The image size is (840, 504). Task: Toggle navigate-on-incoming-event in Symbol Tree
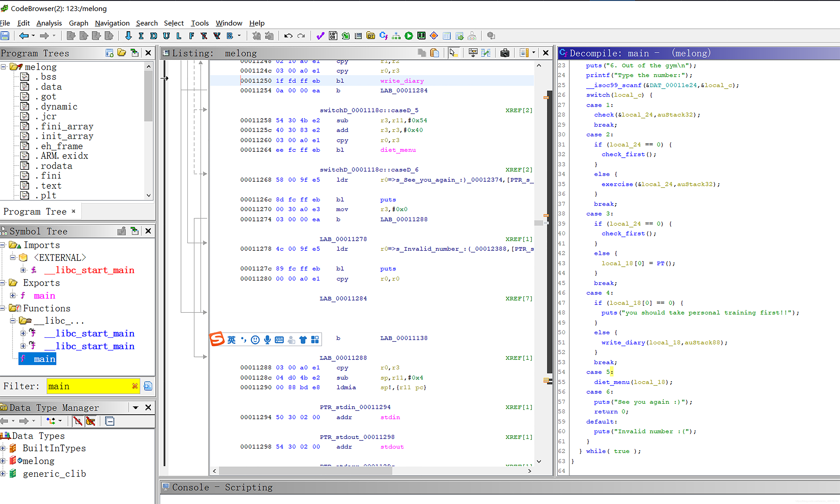(135, 231)
